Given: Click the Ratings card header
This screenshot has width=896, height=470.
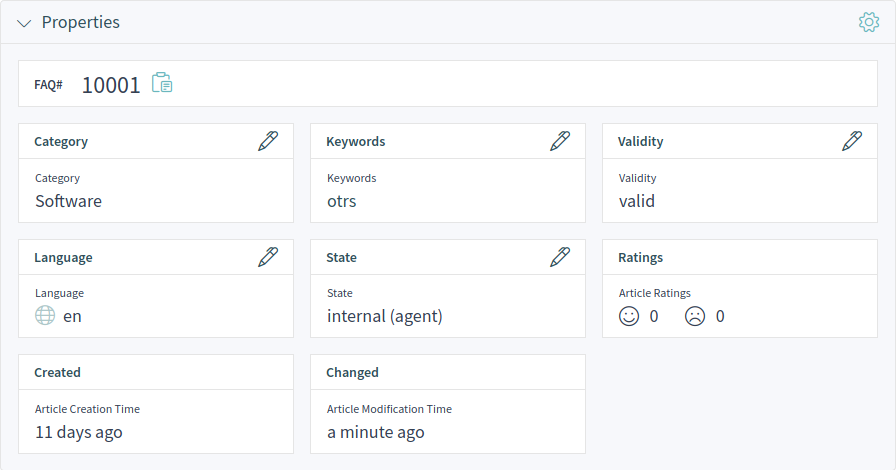Looking at the screenshot, I should 739,257.
